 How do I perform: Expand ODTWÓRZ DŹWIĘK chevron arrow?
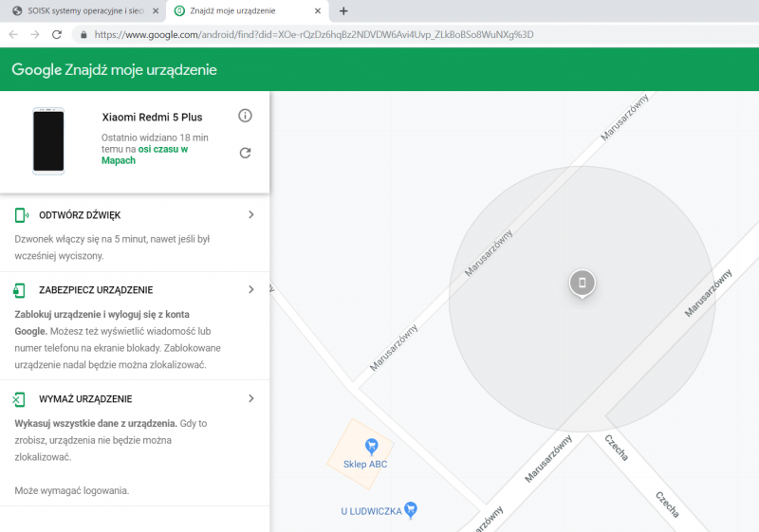[250, 214]
